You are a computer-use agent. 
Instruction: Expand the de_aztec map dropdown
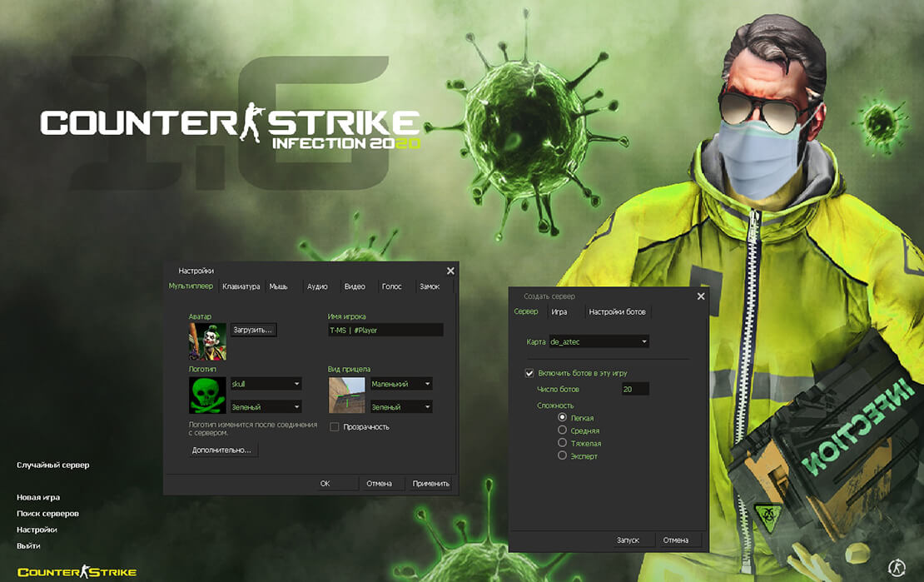pyautogui.click(x=599, y=341)
